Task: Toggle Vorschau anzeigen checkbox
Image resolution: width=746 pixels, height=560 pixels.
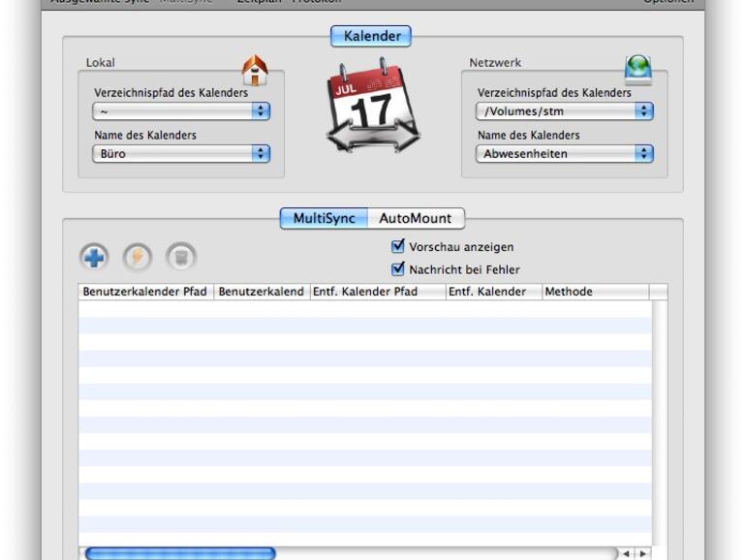Action: [398, 246]
